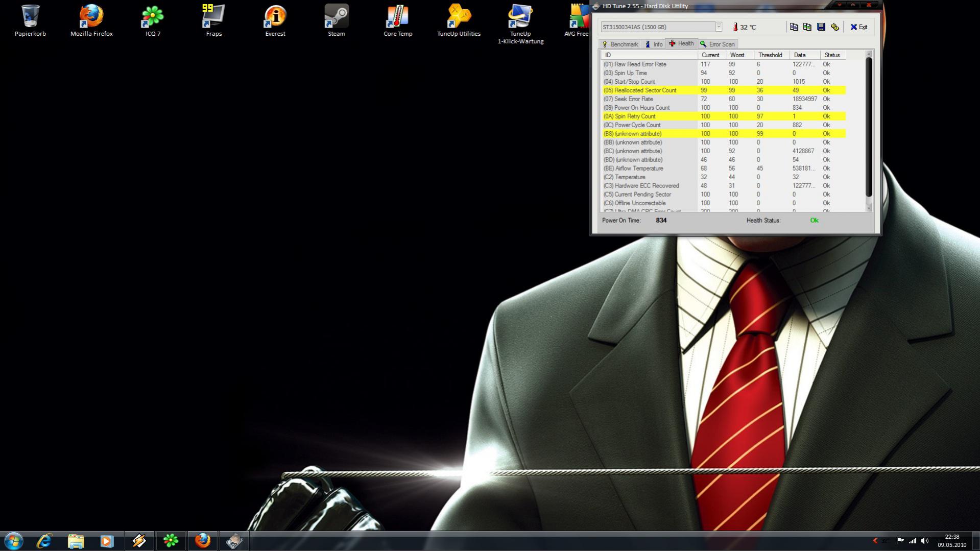980x551 pixels.
Task: Sort by the Status column header
Action: tap(833, 55)
